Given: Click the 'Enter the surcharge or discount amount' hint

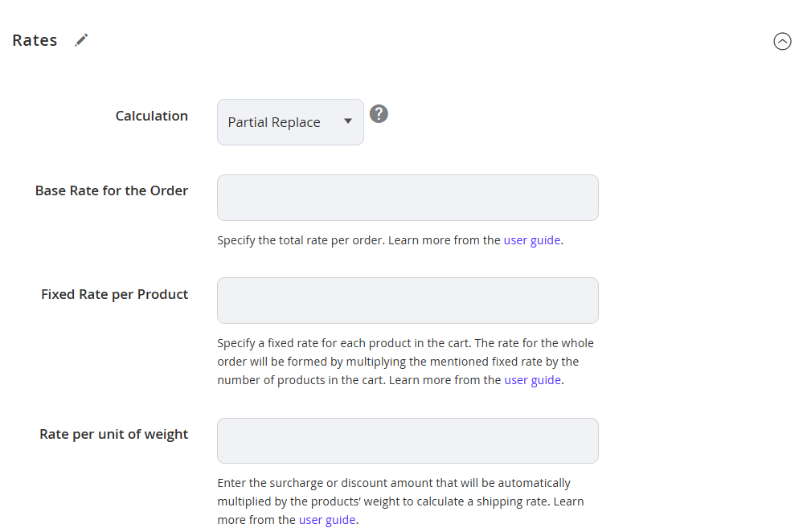Looking at the screenshot, I should 400,501.
